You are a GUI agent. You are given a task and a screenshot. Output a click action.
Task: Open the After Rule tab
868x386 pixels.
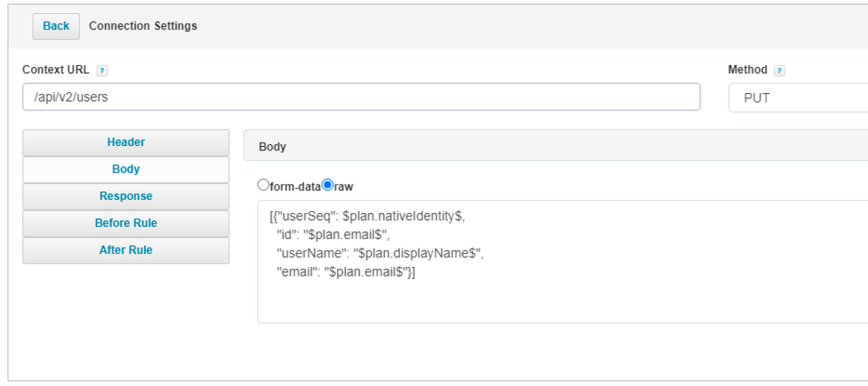coord(126,250)
